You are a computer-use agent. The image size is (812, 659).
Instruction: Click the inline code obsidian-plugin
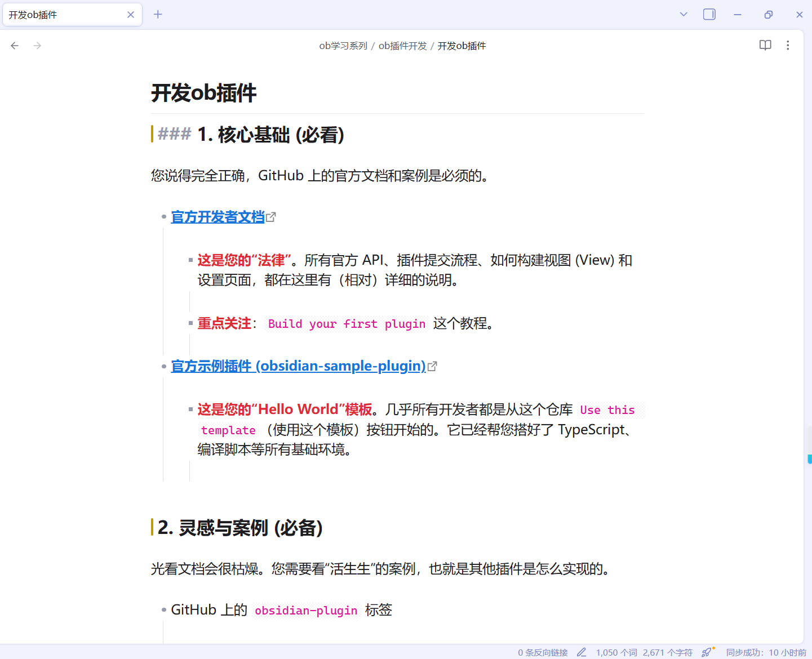pyautogui.click(x=306, y=611)
